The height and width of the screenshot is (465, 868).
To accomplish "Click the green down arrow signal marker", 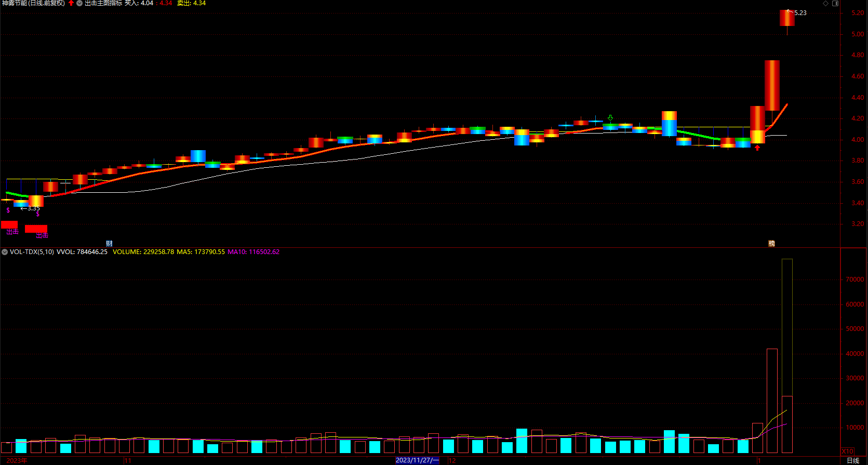I will point(610,118).
